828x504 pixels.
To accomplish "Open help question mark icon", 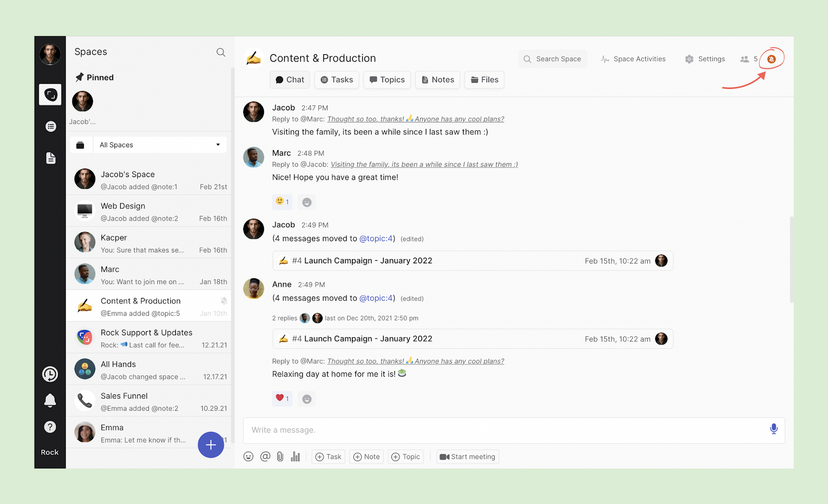I will (50, 427).
